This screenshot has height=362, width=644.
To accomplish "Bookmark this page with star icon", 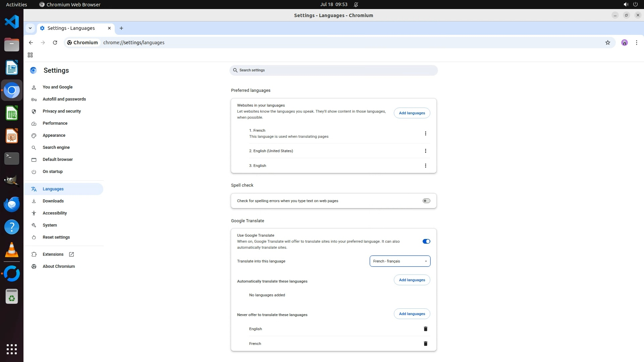I will (607, 43).
